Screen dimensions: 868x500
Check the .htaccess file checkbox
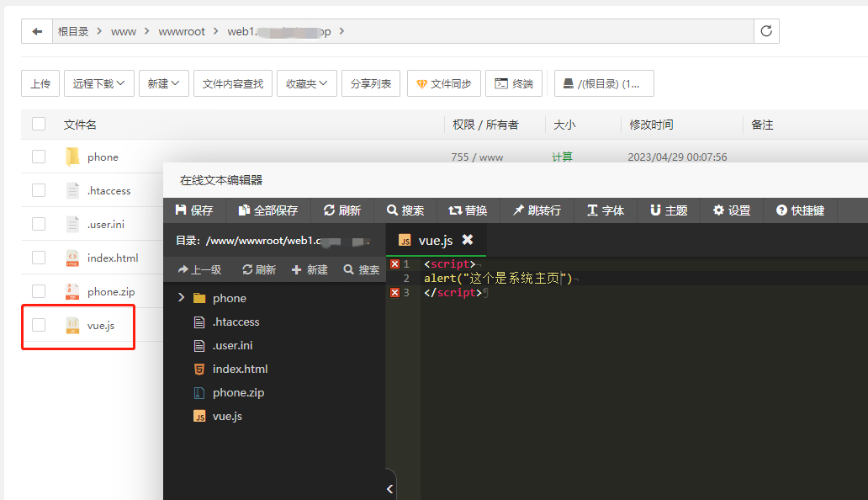[x=39, y=190]
